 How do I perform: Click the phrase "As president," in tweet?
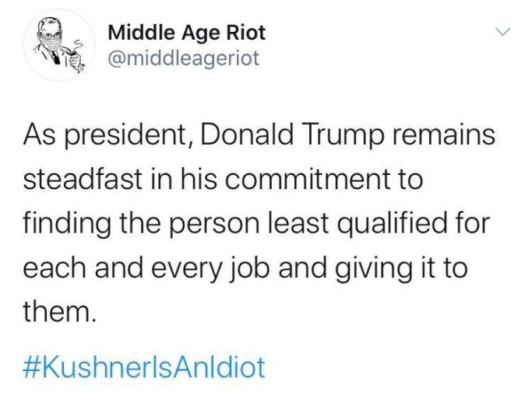coord(109,136)
